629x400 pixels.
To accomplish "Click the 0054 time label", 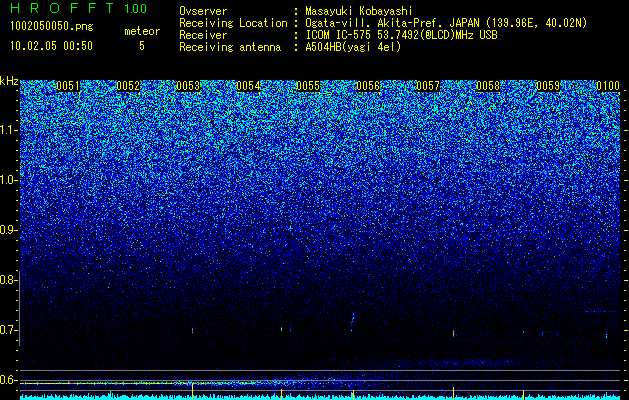I will pyautogui.click(x=248, y=86).
